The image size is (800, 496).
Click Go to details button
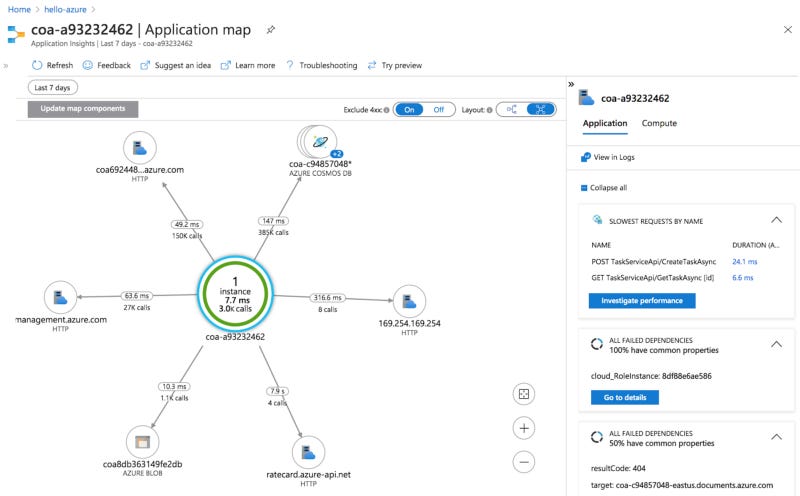pyautogui.click(x=625, y=398)
